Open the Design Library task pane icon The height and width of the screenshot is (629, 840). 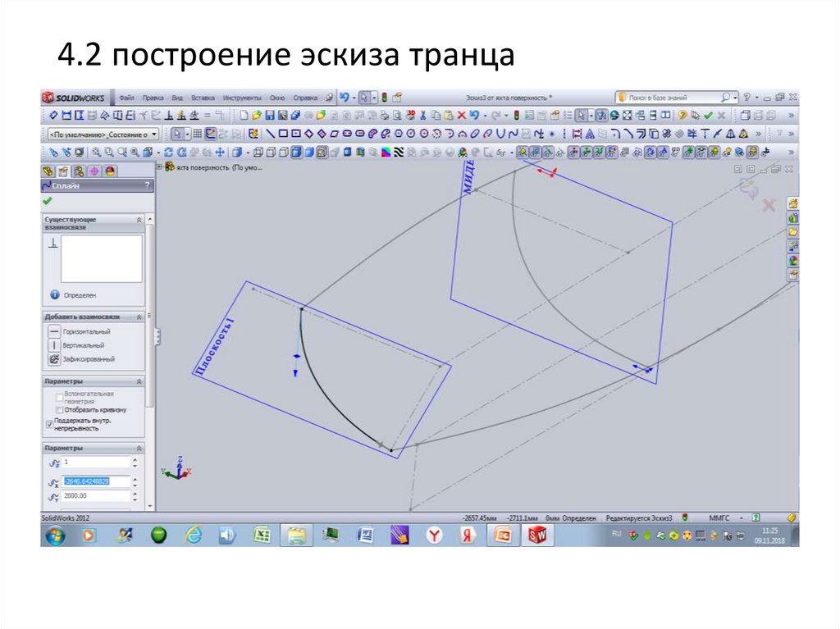click(792, 218)
